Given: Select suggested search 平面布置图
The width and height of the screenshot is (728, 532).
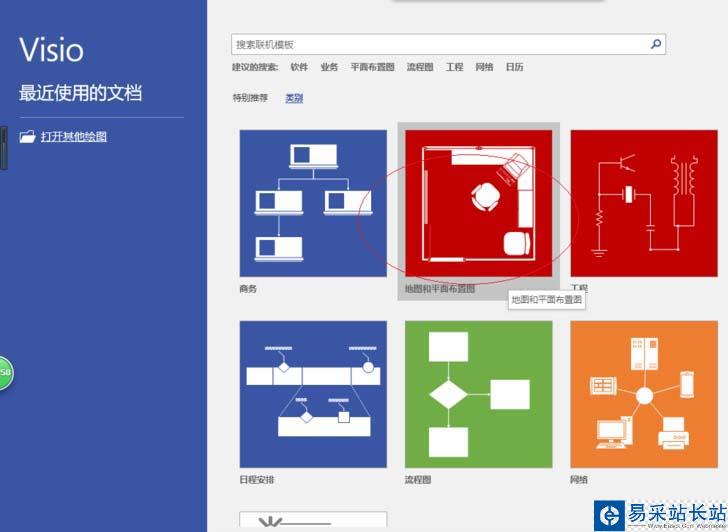Looking at the screenshot, I should click(x=372, y=67).
